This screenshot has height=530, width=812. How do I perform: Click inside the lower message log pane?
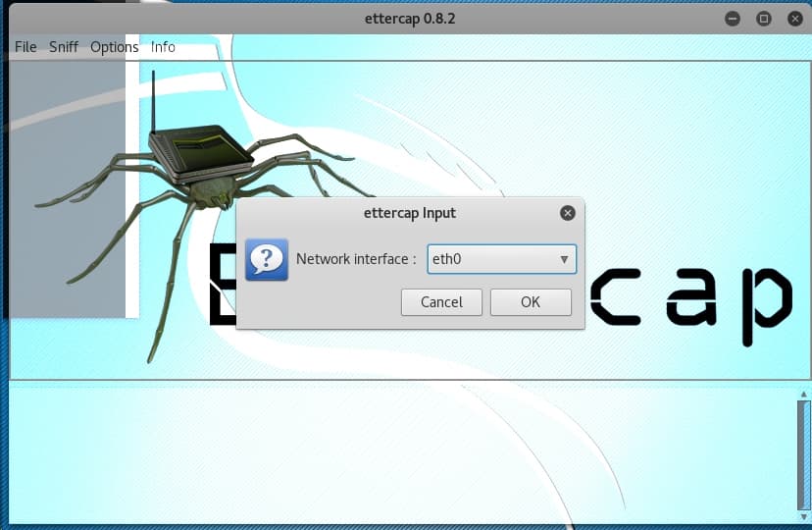point(392,451)
